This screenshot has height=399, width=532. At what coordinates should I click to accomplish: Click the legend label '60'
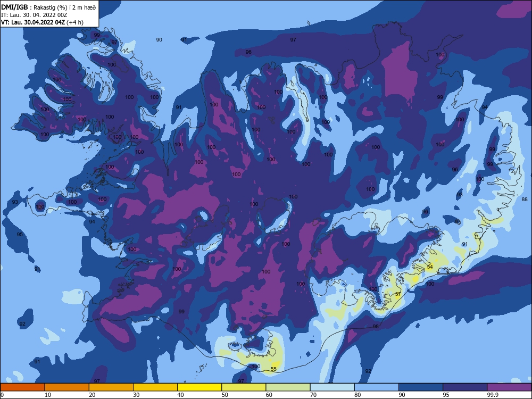click(269, 395)
